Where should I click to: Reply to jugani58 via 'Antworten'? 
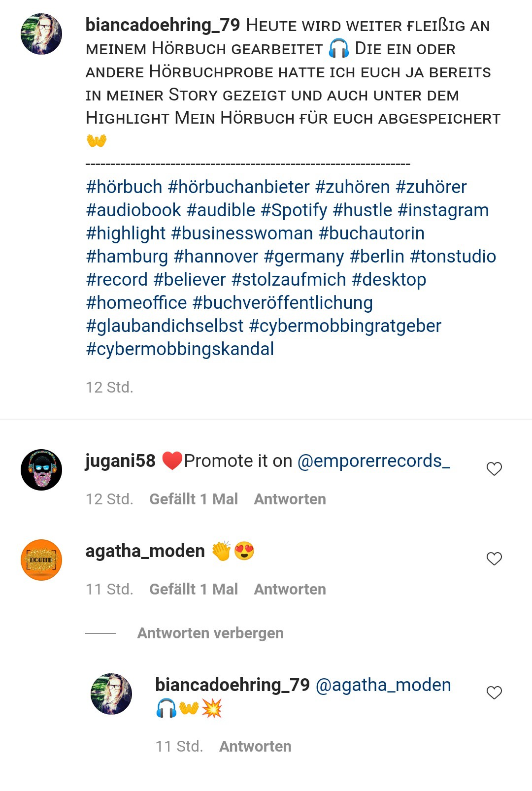pyautogui.click(x=290, y=499)
